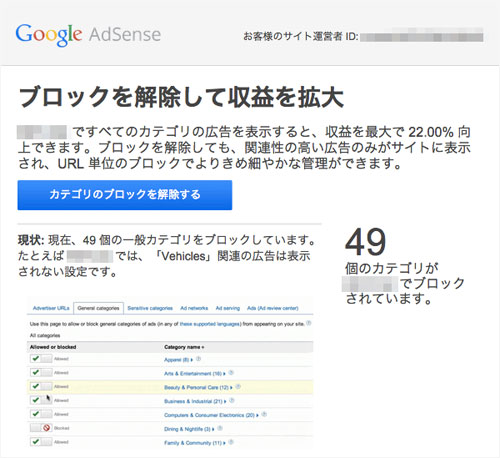Click the blue カテゴリのブロックを解除する button
This screenshot has height=458, width=500.
tap(125, 195)
